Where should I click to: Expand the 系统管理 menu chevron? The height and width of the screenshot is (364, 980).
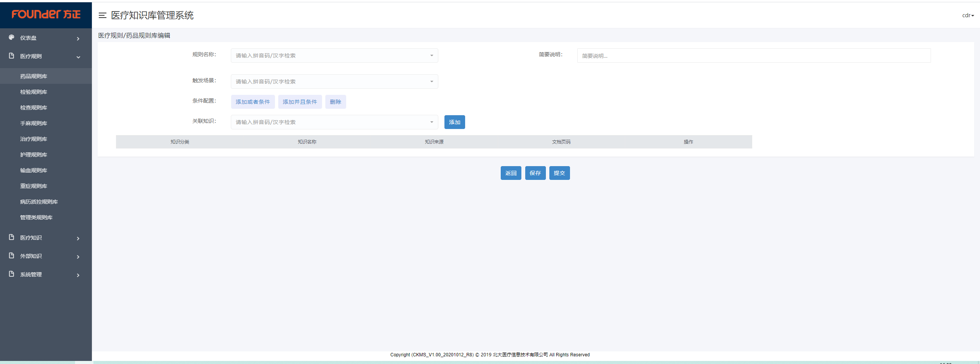coord(78,275)
